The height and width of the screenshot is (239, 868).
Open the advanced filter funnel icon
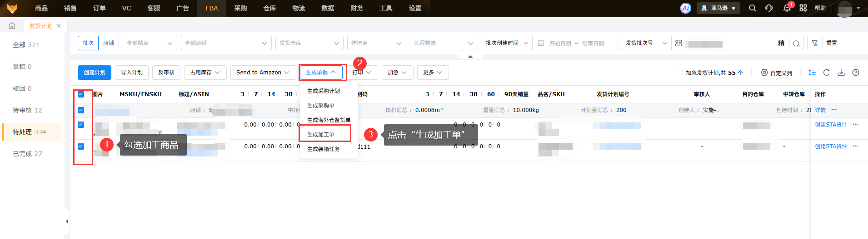coord(815,43)
